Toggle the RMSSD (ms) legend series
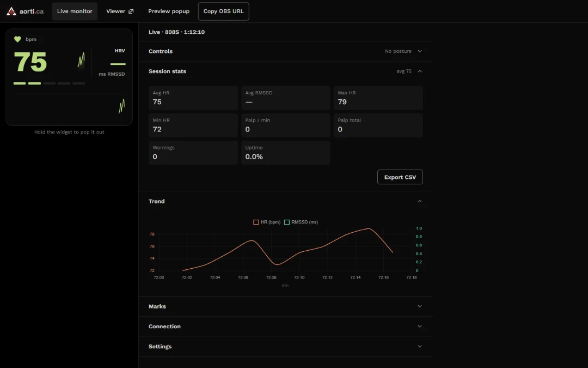588x368 pixels. pos(301,222)
